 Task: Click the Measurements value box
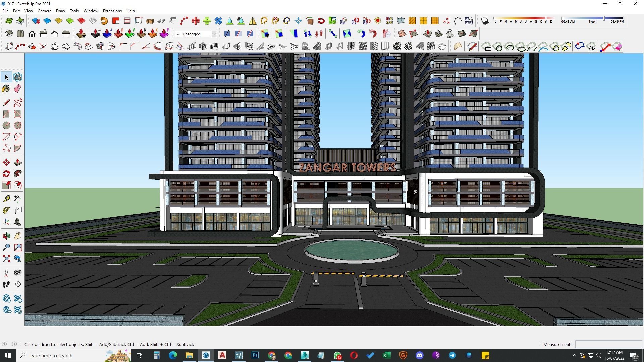point(608,344)
